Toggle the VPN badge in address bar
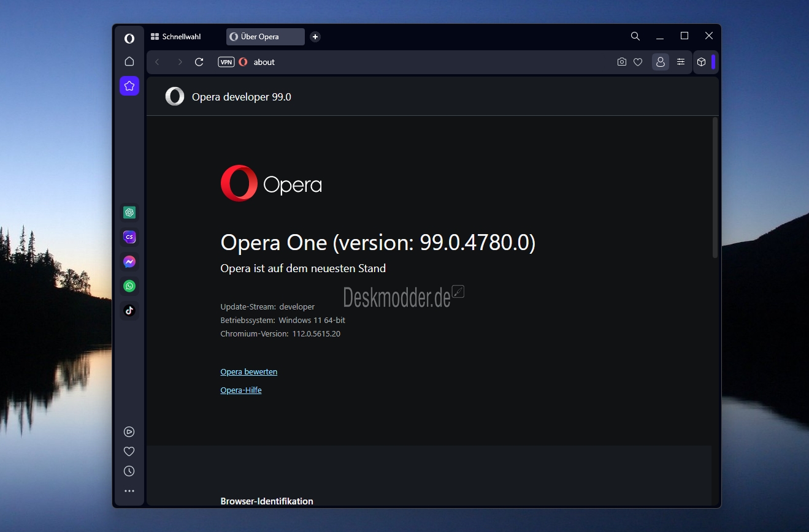 pyautogui.click(x=226, y=62)
